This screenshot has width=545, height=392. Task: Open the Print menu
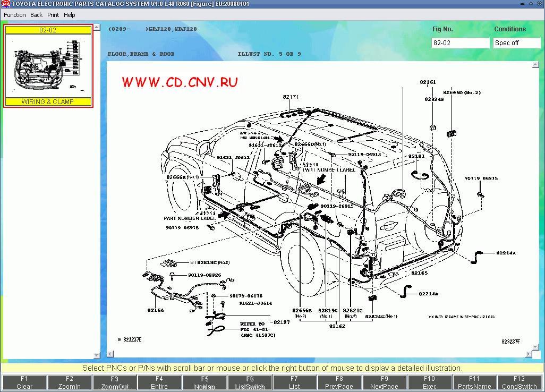53,15
